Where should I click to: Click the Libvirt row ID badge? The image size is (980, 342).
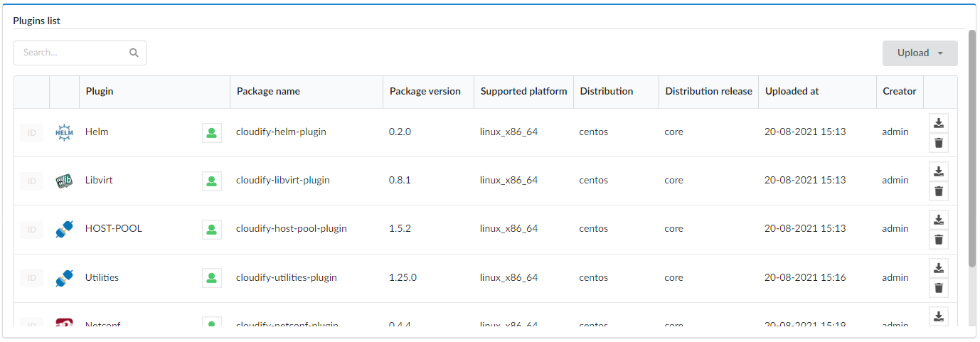tap(31, 181)
